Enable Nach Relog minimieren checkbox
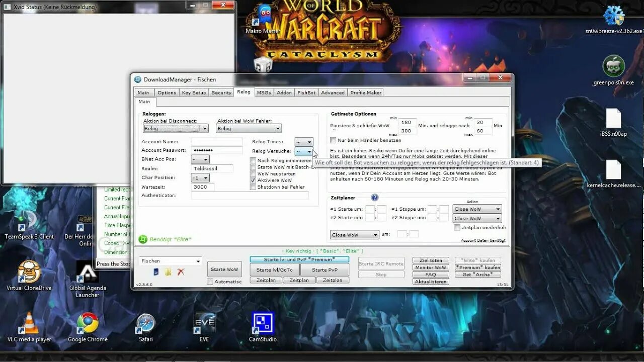The image size is (644, 362). 253,160
